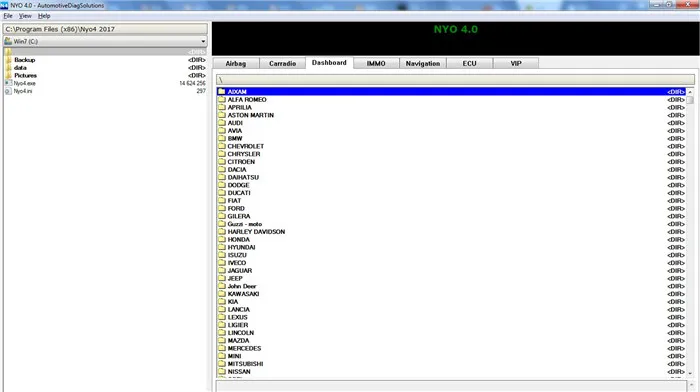Select the Pictures folder icon
700x392 pixels.
pos(8,75)
